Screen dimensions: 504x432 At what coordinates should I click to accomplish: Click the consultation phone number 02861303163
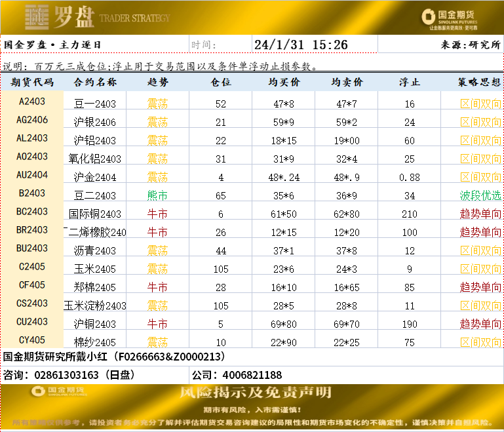point(66,375)
